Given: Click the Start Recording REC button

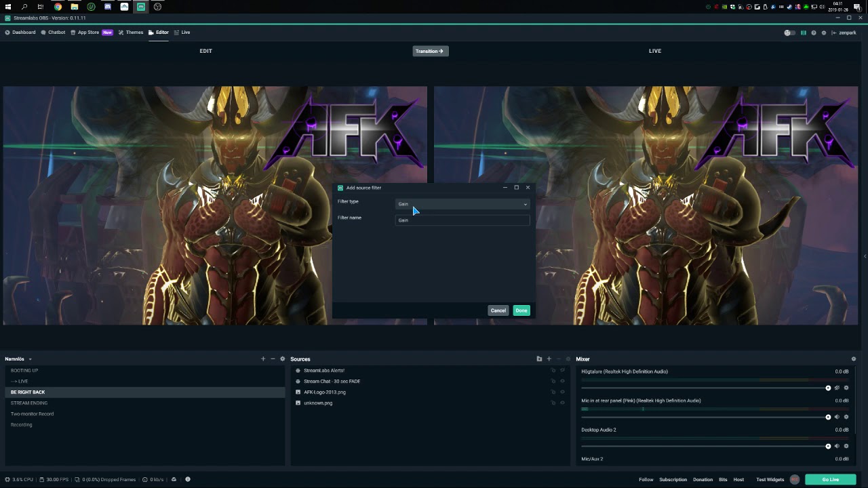Looking at the screenshot, I should pyautogui.click(x=795, y=479).
